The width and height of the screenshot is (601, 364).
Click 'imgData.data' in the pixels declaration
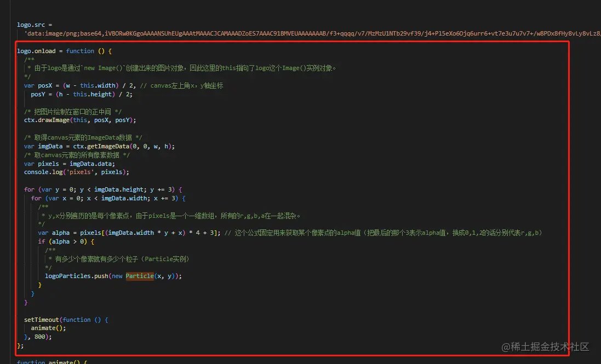(x=91, y=164)
